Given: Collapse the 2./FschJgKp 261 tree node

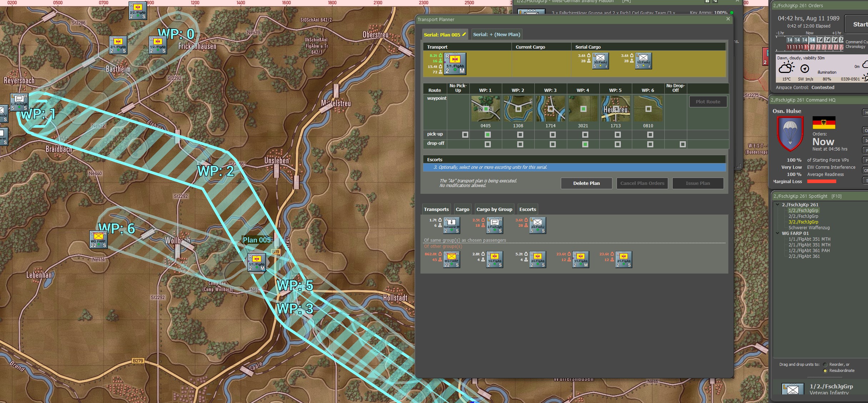Looking at the screenshot, I should [x=777, y=205].
